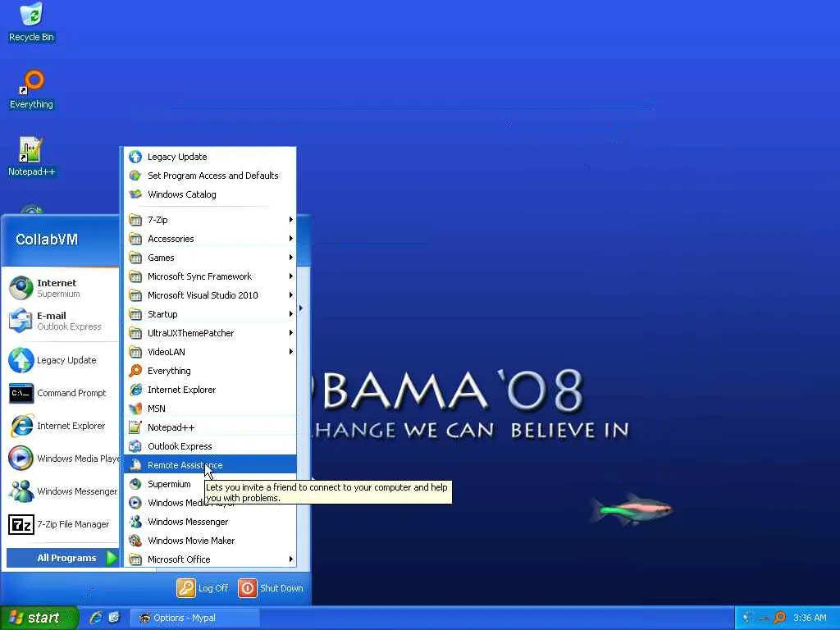Open Legacy Update from All Programs

pos(211,157)
